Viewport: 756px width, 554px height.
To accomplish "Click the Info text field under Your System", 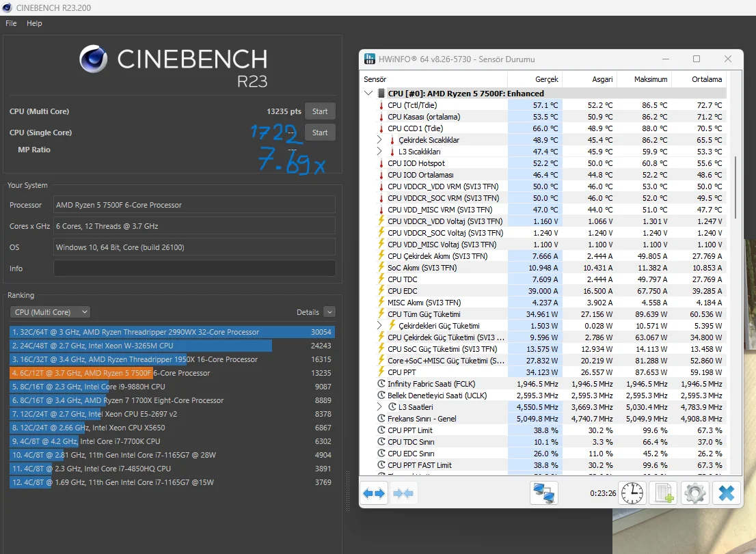I will (x=194, y=268).
